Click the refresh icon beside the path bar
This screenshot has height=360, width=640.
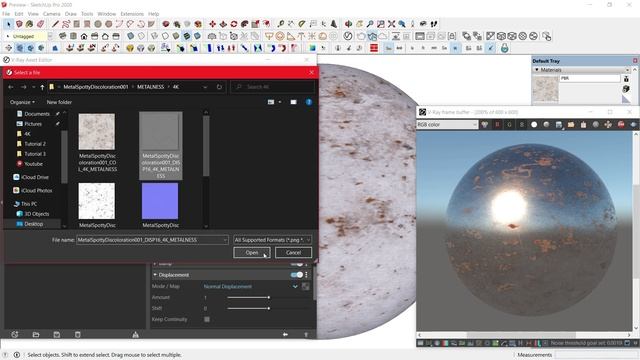(219, 87)
